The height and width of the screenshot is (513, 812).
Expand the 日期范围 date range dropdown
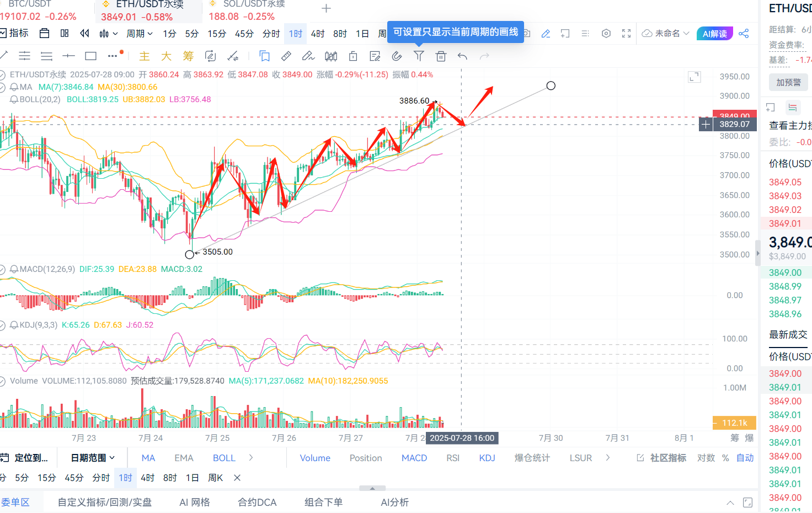pos(93,458)
